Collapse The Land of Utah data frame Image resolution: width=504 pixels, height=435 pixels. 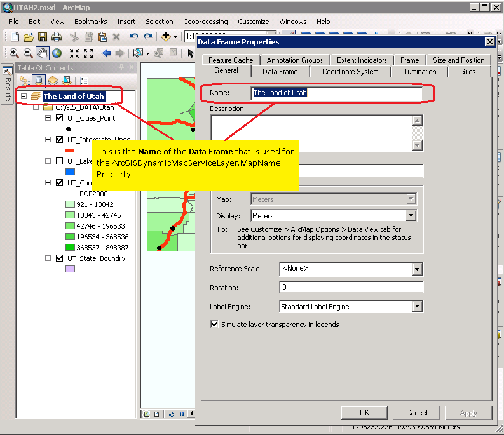click(x=24, y=96)
